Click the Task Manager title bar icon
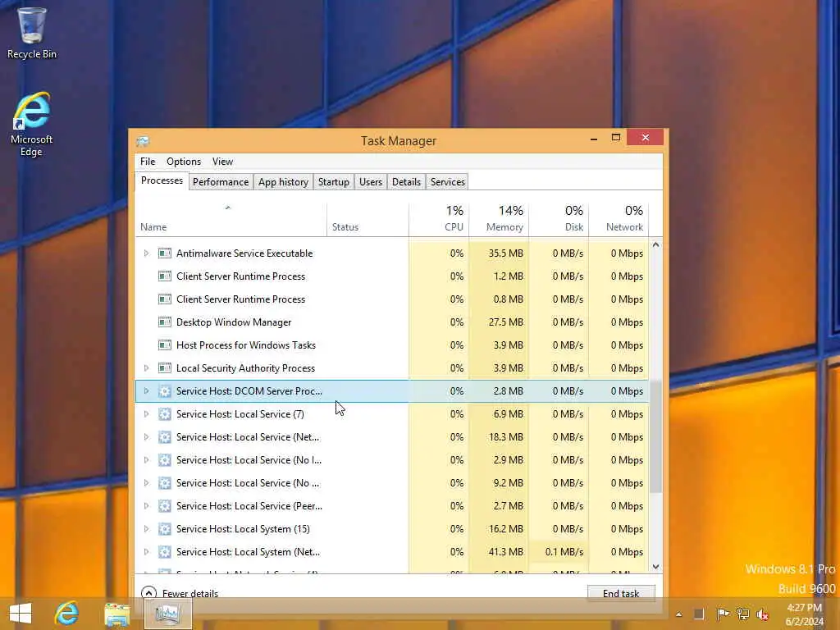Viewport: 840px width, 630px height. pos(143,141)
